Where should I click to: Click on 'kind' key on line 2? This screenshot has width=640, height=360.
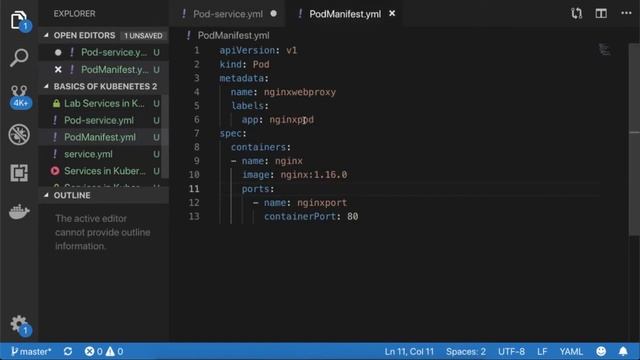tap(231, 64)
